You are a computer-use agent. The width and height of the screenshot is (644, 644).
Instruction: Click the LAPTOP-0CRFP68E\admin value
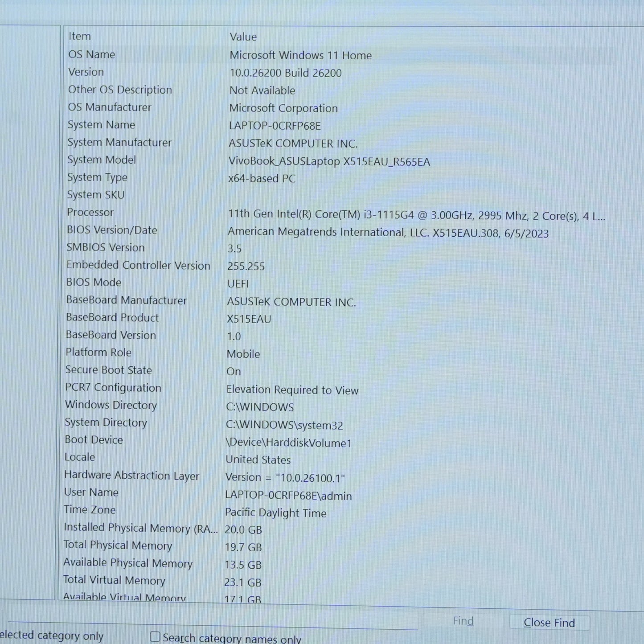(x=289, y=496)
